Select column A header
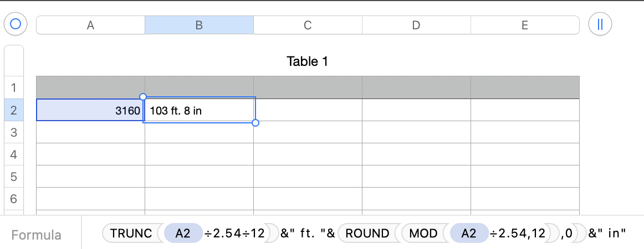Viewport: 644px width, 249px height. point(90,25)
